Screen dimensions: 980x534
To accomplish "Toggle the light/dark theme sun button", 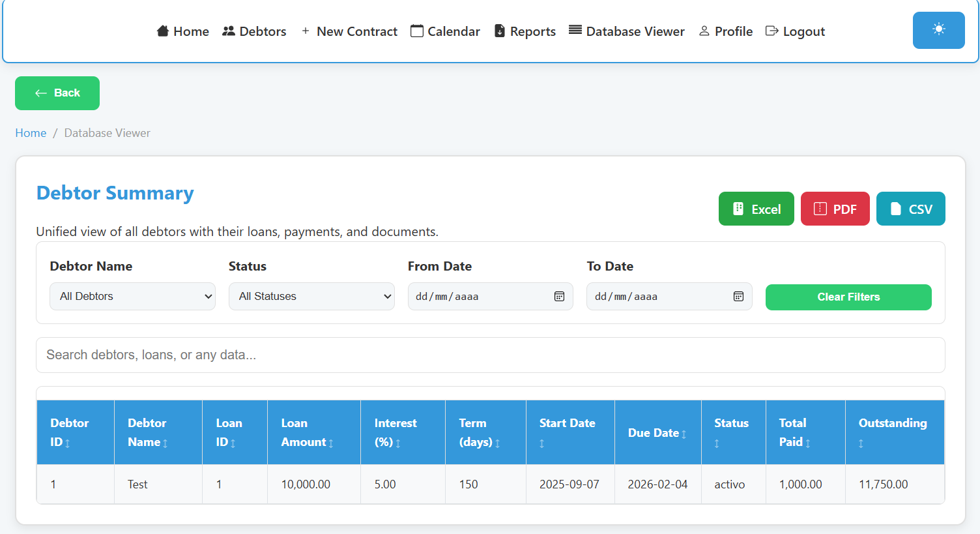I will pos(938,30).
